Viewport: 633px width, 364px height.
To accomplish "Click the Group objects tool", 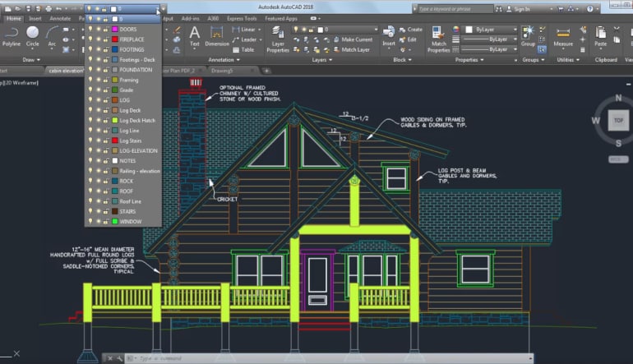I will point(528,36).
